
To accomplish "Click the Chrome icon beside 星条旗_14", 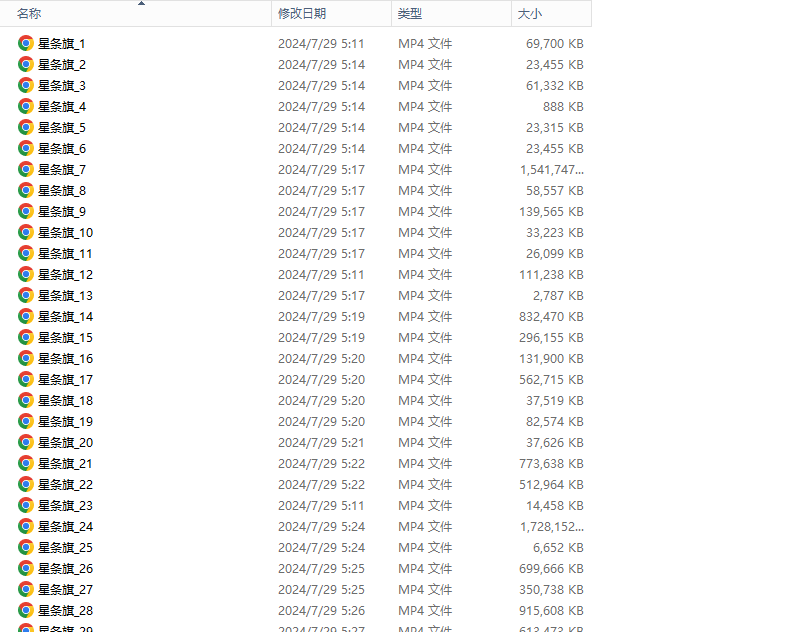I will (26, 317).
